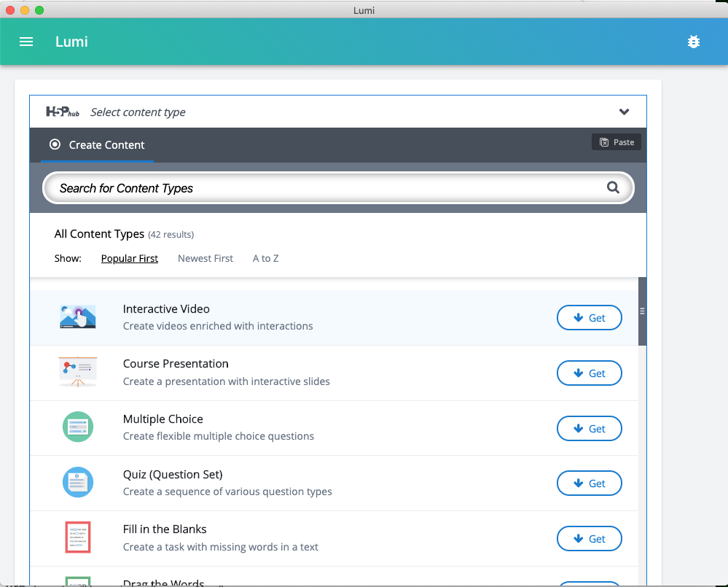Click the '(42 results)' count text
Screen dimensions: 728x587
(171, 235)
